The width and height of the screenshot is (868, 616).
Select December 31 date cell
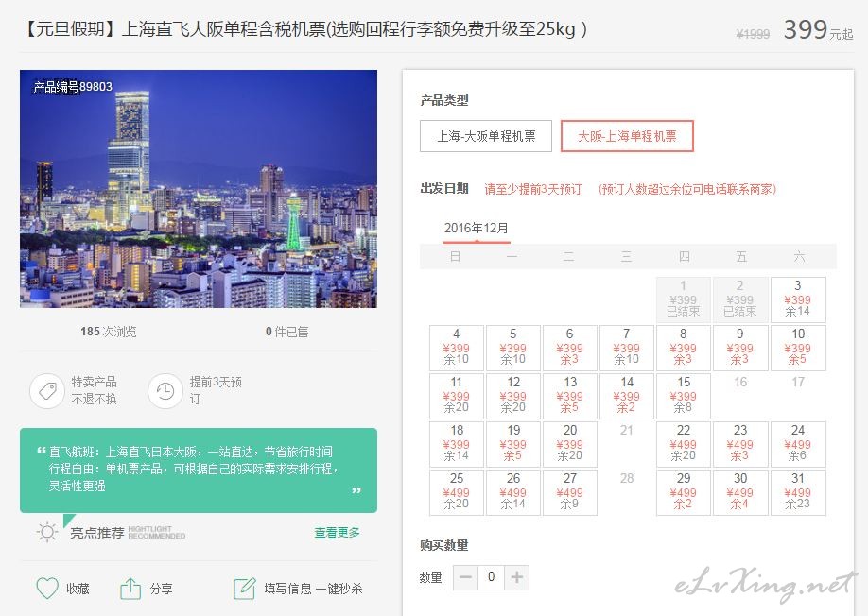tap(798, 492)
